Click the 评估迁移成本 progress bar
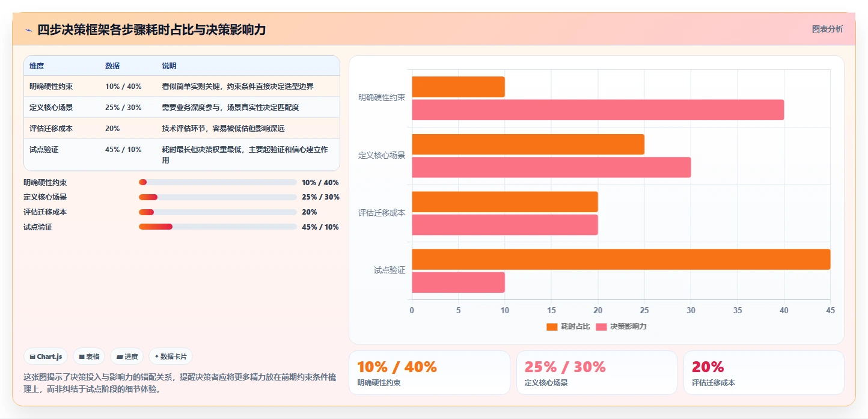The width and height of the screenshot is (868, 419). (x=218, y=212)
